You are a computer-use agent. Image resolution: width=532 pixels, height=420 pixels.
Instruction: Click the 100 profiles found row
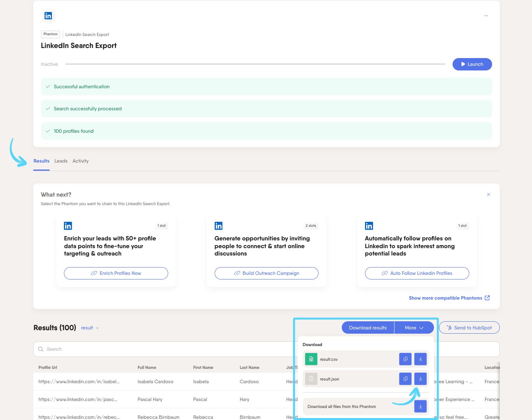point(266,131)
